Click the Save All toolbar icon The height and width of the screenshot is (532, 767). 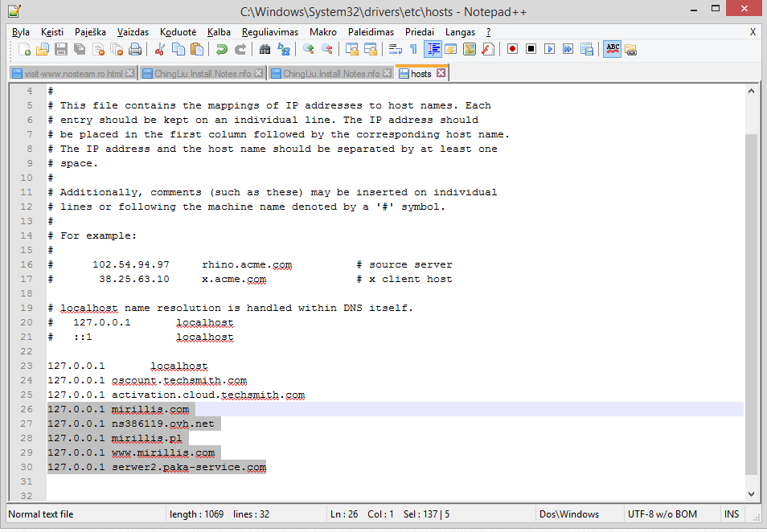tap(80, 49)
